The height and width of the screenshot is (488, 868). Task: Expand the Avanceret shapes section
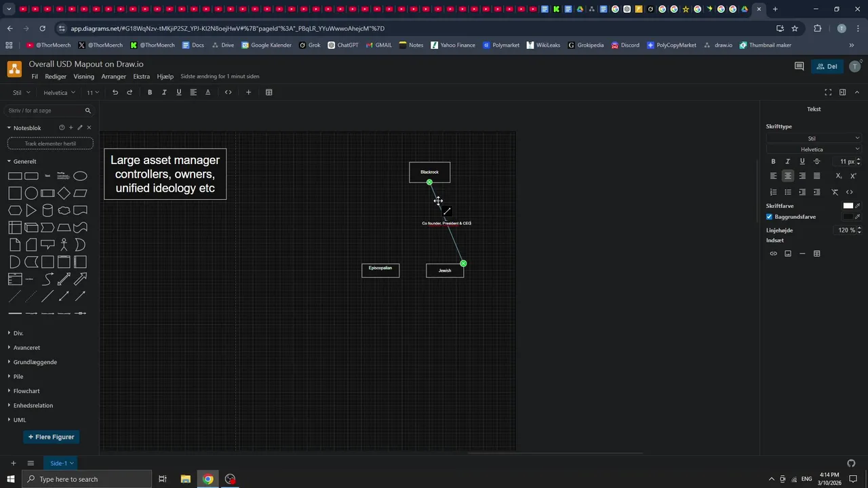pos(26,348)
